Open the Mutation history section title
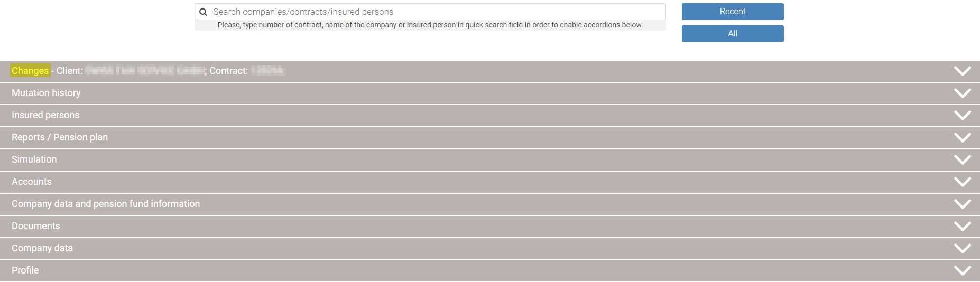 [46, 93]
